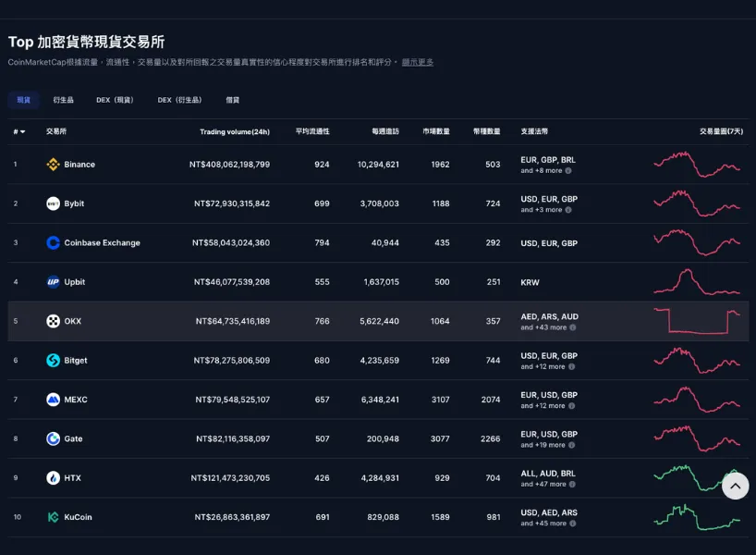The image size is (756, 555).
Task: Open the Bitget exchange link
Action: [76, 361]
